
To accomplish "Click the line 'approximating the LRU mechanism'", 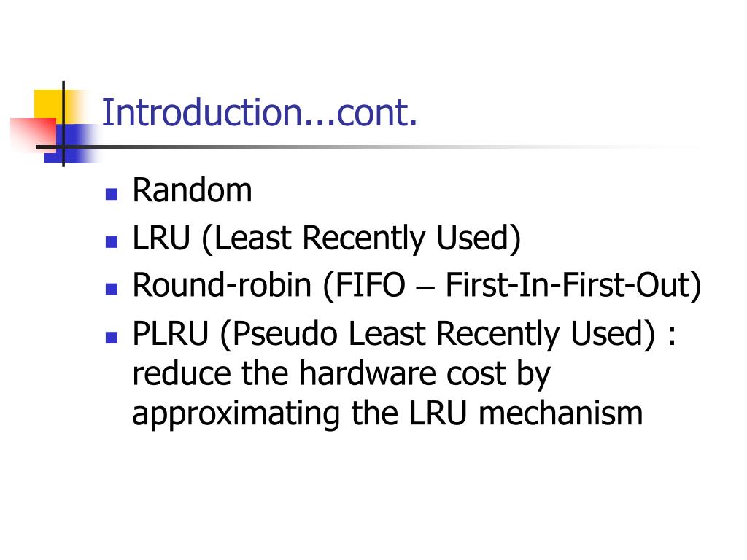I will (388, 414).
